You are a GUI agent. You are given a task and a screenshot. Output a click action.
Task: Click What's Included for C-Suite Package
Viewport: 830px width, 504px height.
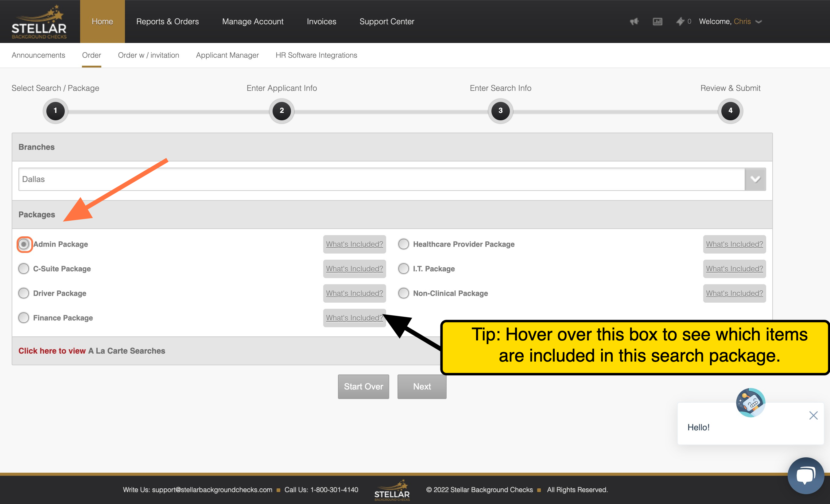(x=354, y=269)
